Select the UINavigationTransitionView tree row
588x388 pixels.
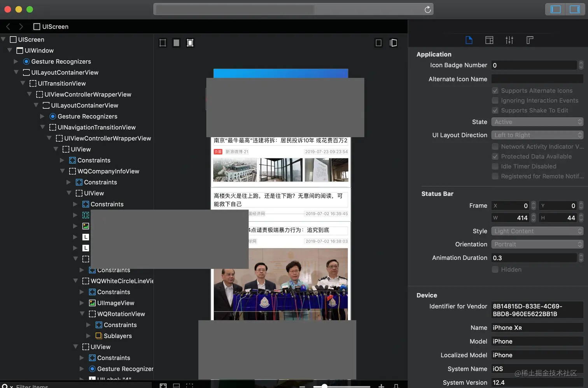[x=77, y=127]
